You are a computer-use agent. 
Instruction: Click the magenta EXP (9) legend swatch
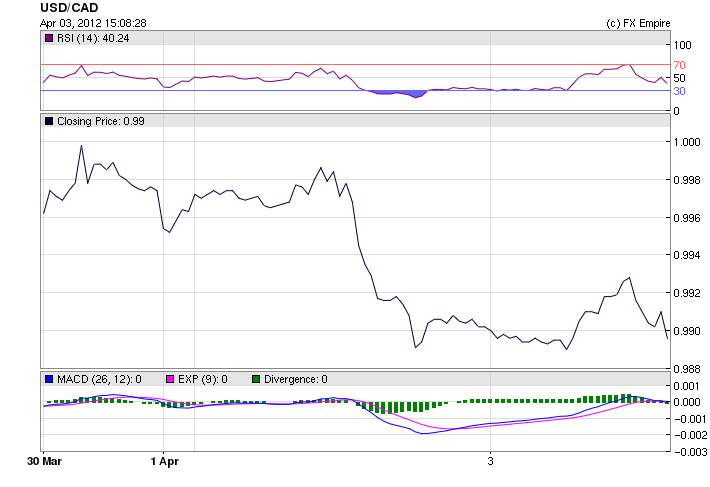170,379
